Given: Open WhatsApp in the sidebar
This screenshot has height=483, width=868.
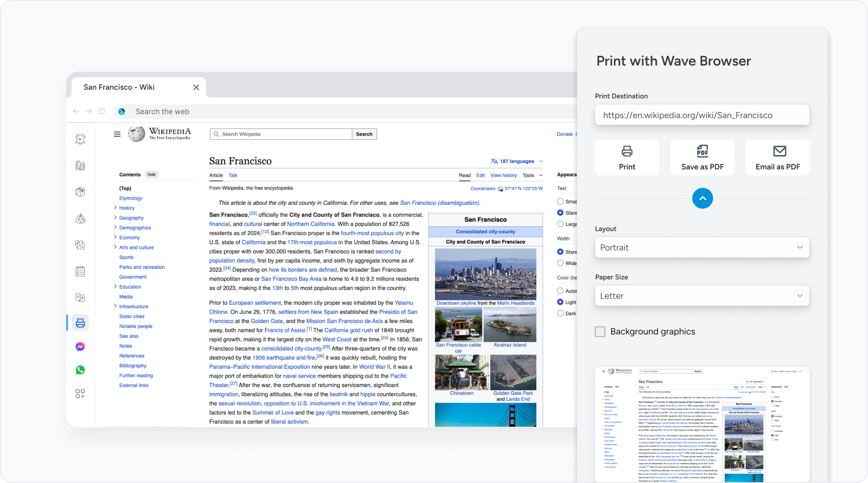Looking at the screenshot, I should pos(80,370).
